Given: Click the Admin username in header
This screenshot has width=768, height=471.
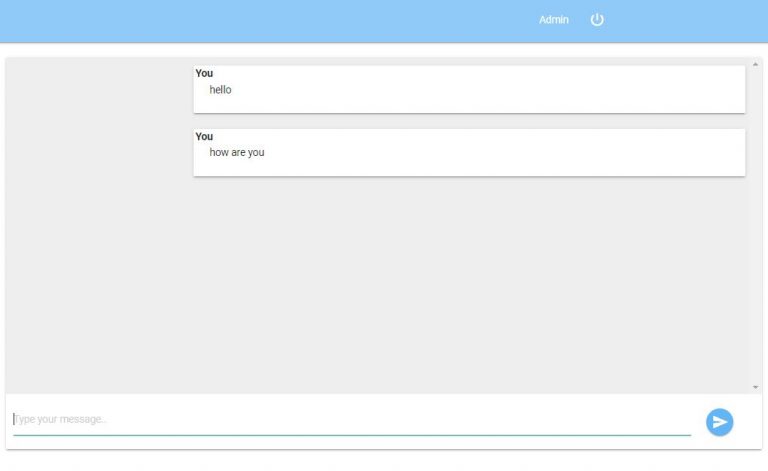Looking at the screenshot, I should pyautogui.click(x=553, y=20).
